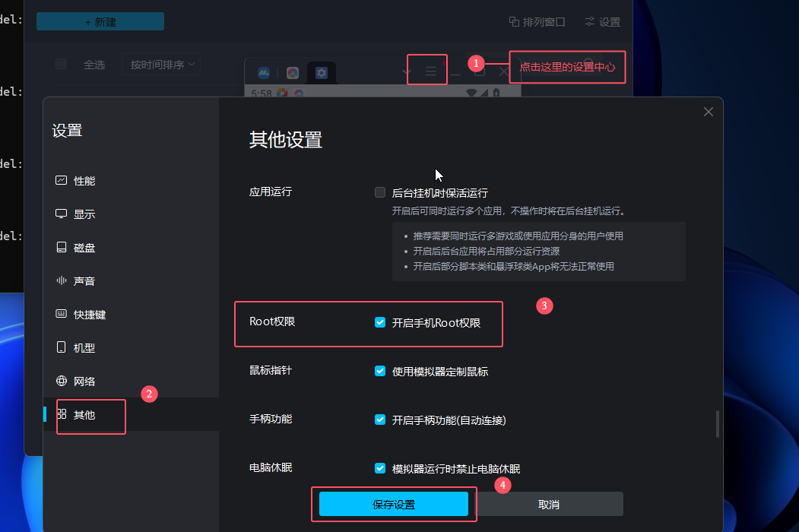Click the disk icon beside 磁盘
Image resolution: width=799 pixels, height=532 pixels.
click(x=61, y=247)
